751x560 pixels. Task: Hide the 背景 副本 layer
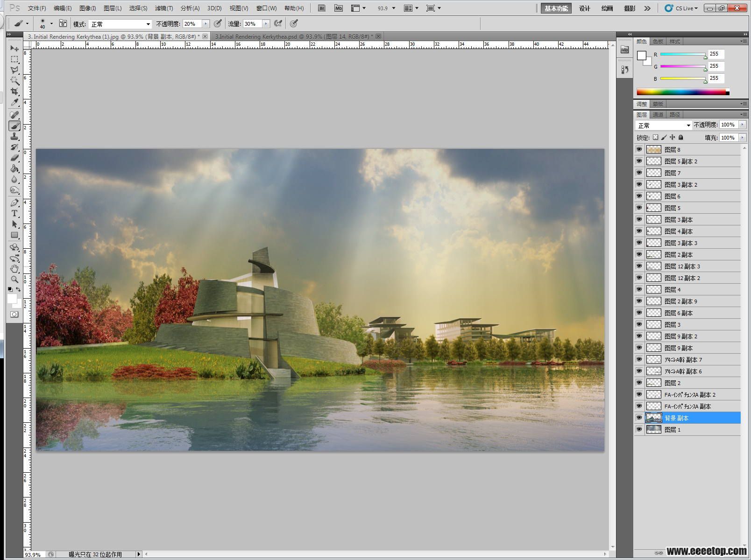639,418
